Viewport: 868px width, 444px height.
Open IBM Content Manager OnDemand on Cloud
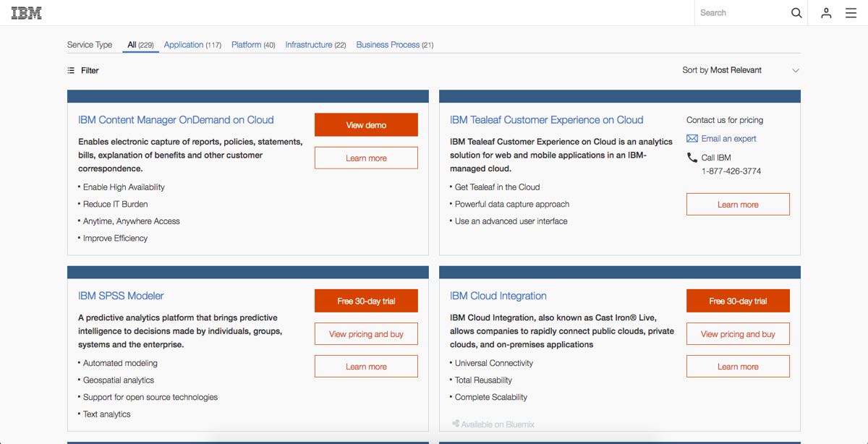(176, 120)
